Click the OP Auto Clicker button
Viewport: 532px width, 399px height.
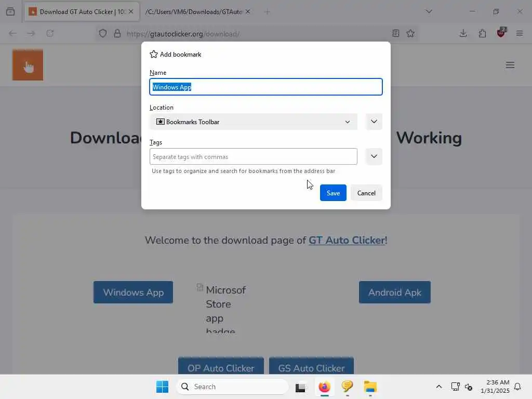(221, 366)
